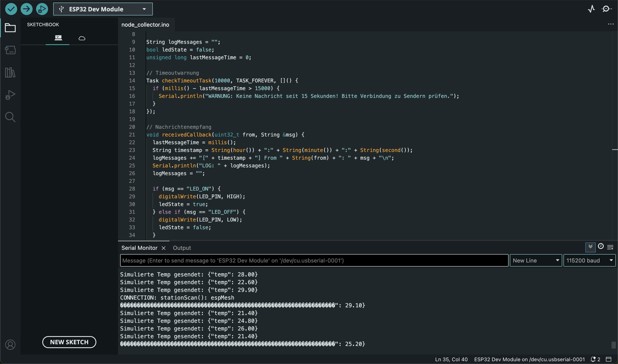Click the NEW SKETCH button
Image resolution: width=618 pixels, height=364 pixels.
click(x=69, y=342)
